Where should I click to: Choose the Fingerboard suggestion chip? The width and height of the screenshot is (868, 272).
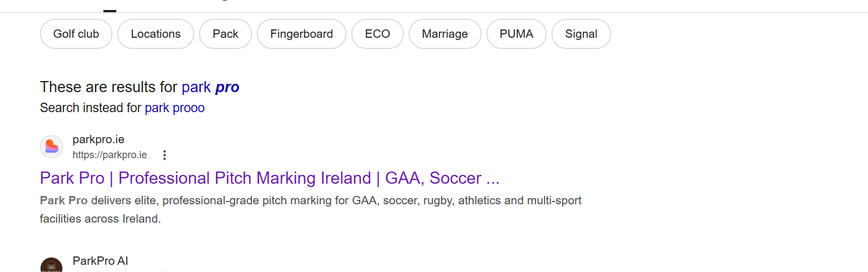point(301,34)
